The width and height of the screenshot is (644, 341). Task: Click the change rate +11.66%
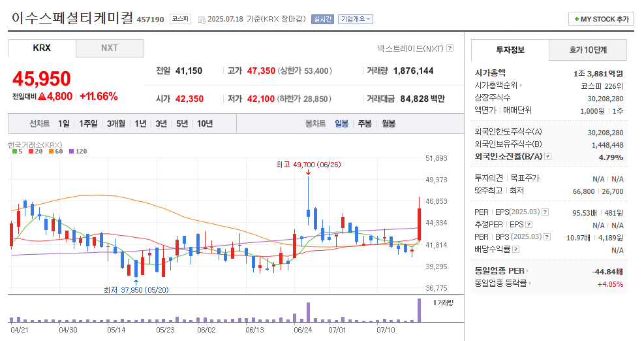(x=99, y=96)
